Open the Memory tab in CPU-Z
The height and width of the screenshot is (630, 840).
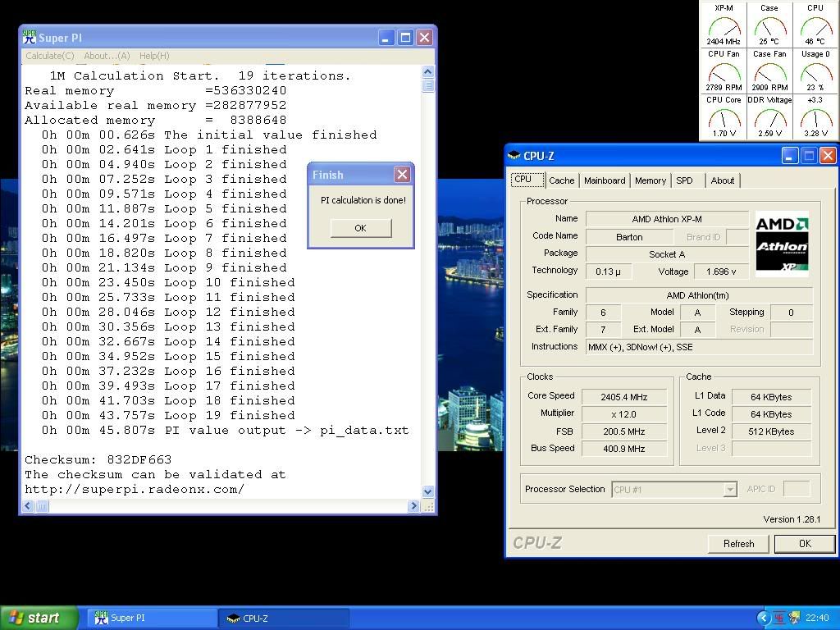(651, 180)
